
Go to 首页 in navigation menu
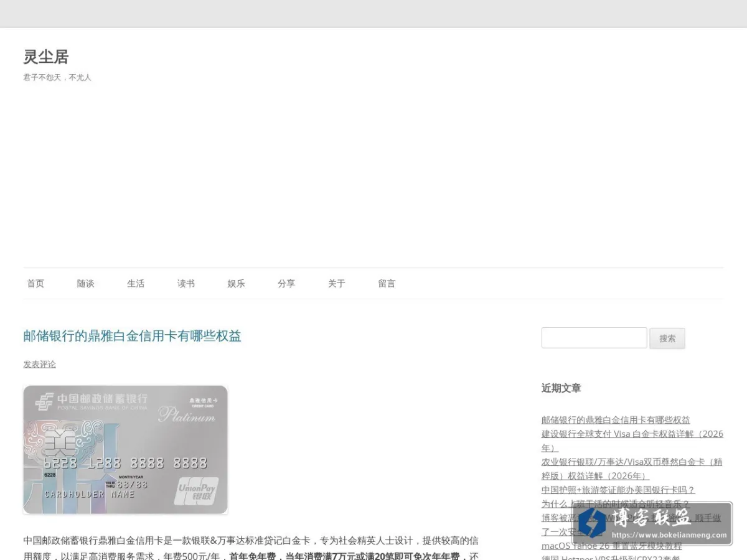35,283
